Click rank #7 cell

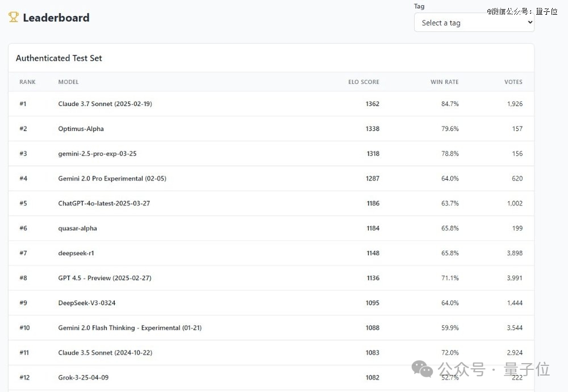(23, 254)
